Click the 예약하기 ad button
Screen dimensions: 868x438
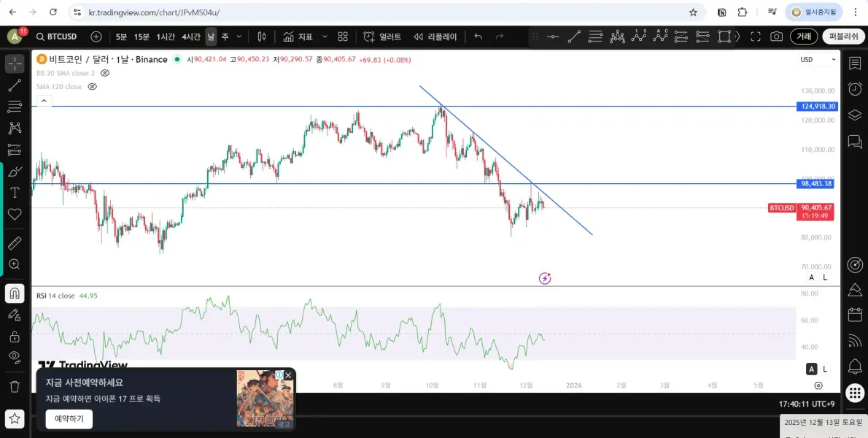[x=69, y=418]
